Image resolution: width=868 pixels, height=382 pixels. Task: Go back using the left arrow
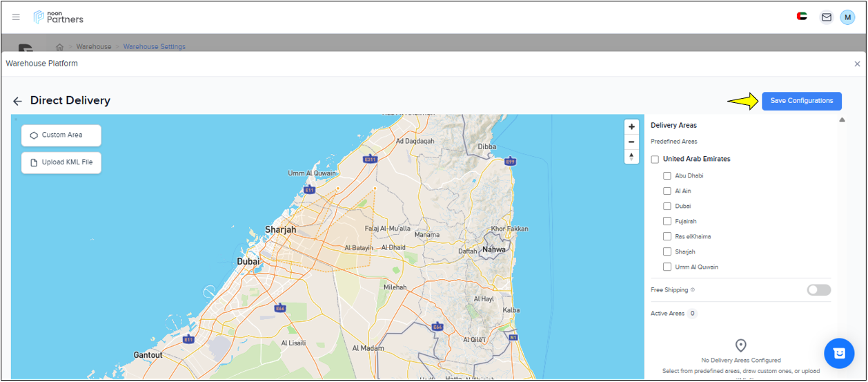(18, 101)
